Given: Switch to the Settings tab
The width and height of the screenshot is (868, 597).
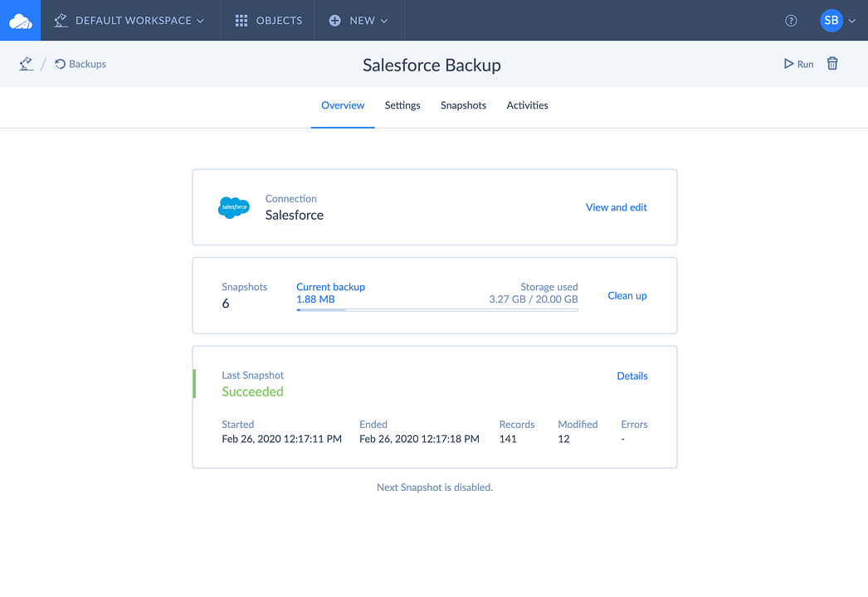Looking at the screenshot, I should (x=402, y=105).
